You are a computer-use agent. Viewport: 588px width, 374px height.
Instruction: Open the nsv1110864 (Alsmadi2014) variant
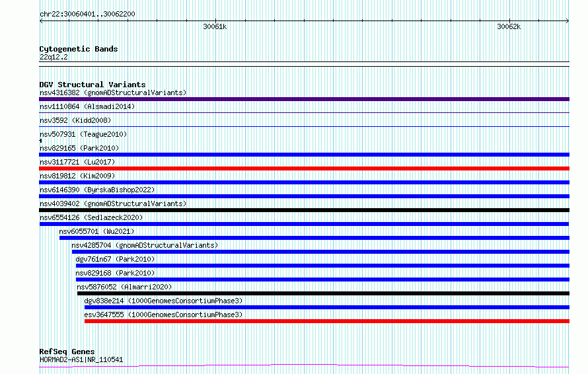point(87,106)
